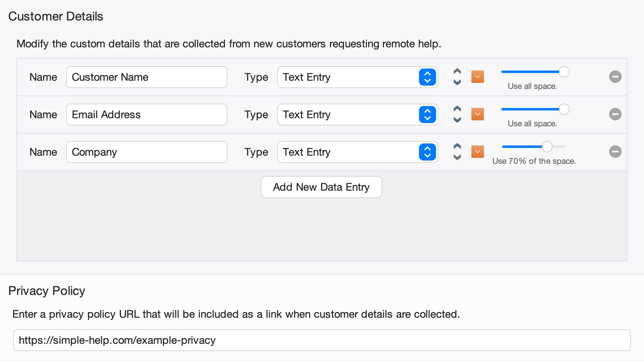The image size is (644, 361).
Task: Click the "Enter a privacy policy URL" description
Action: coord(236,314)
